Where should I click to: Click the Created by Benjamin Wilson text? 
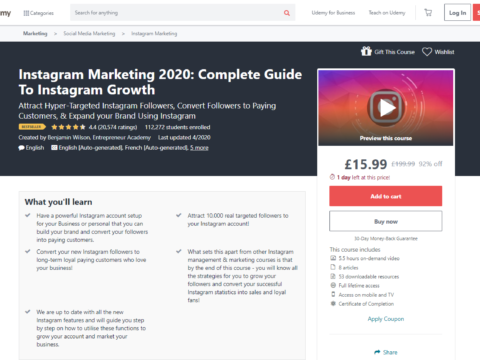tap(85, 137)
